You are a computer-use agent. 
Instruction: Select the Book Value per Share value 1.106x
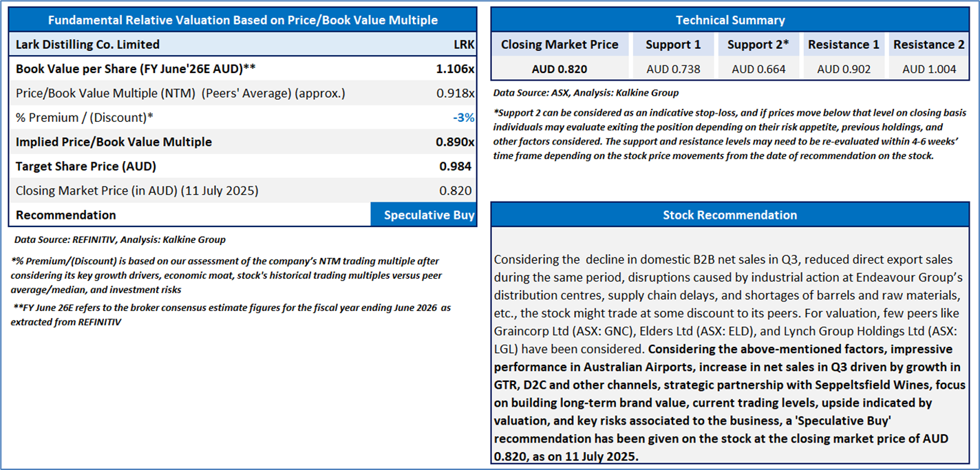click(455, 69)
